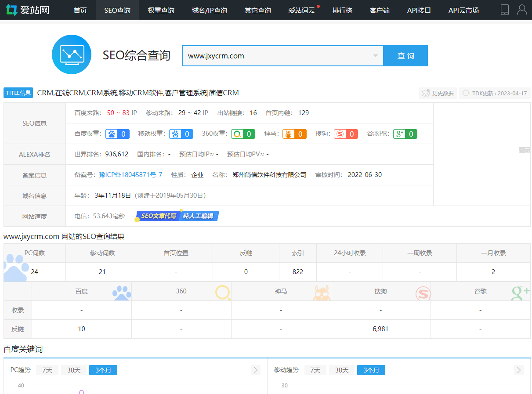Open SEO查询 navigation menu
The image size is (532, 394).
(117, 10)
